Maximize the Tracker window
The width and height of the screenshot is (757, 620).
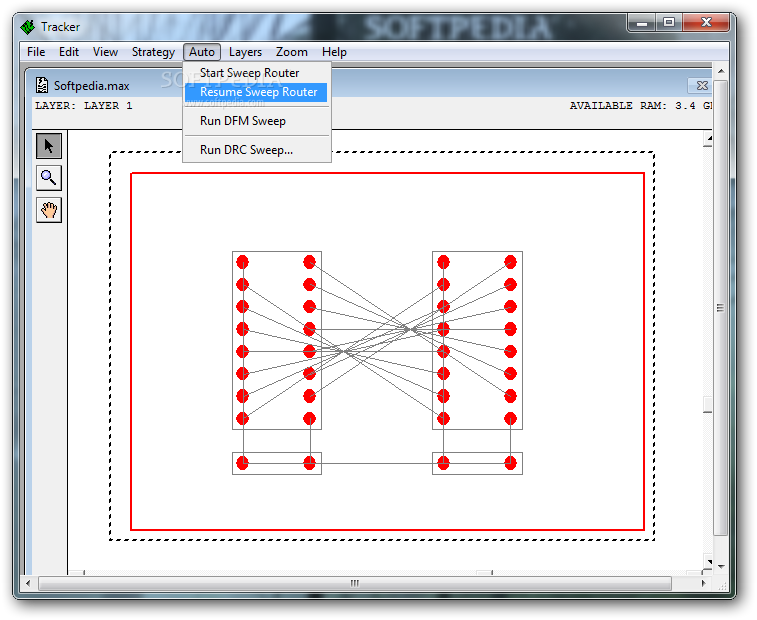click(669, 22)
